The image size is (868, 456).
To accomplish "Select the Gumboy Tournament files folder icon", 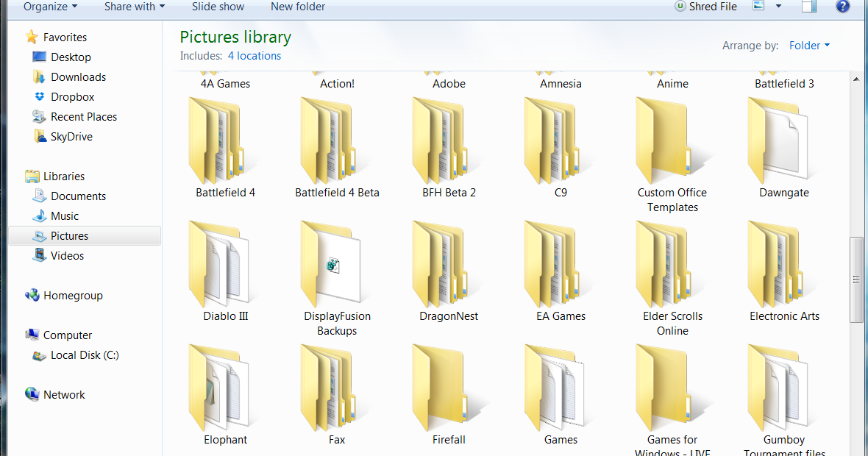I will coord(778,388).
